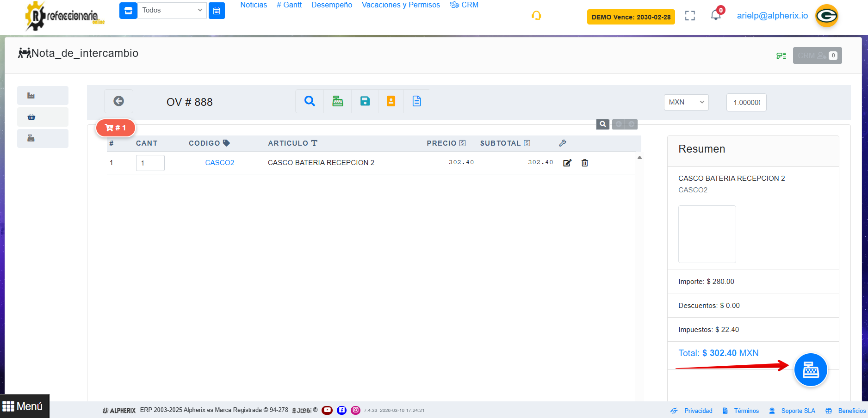Open the document icon in the order toolbar
The image size is (868, 418).
[x=416, y=101]
